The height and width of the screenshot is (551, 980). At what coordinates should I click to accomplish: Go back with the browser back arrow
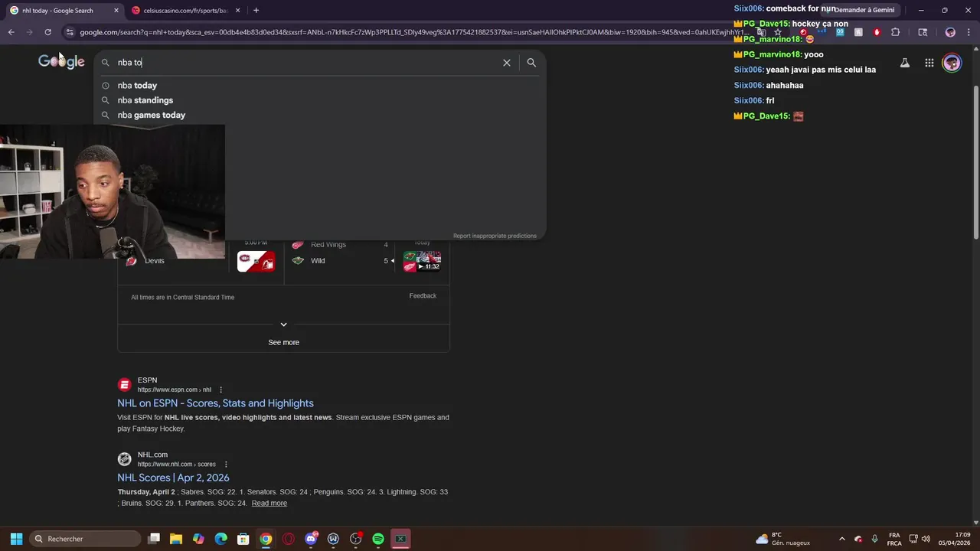11,32
